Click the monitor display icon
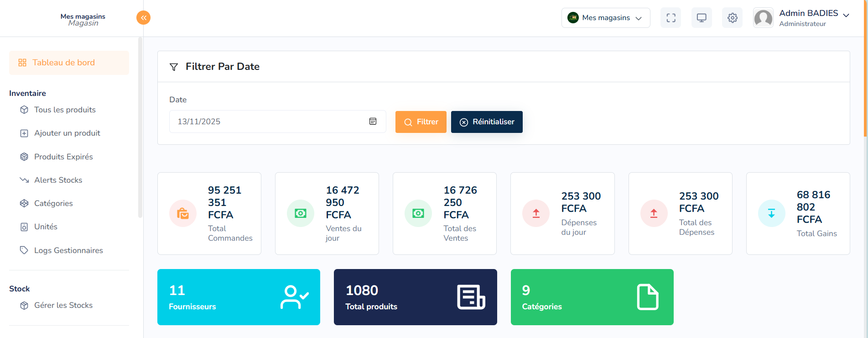 702,18
